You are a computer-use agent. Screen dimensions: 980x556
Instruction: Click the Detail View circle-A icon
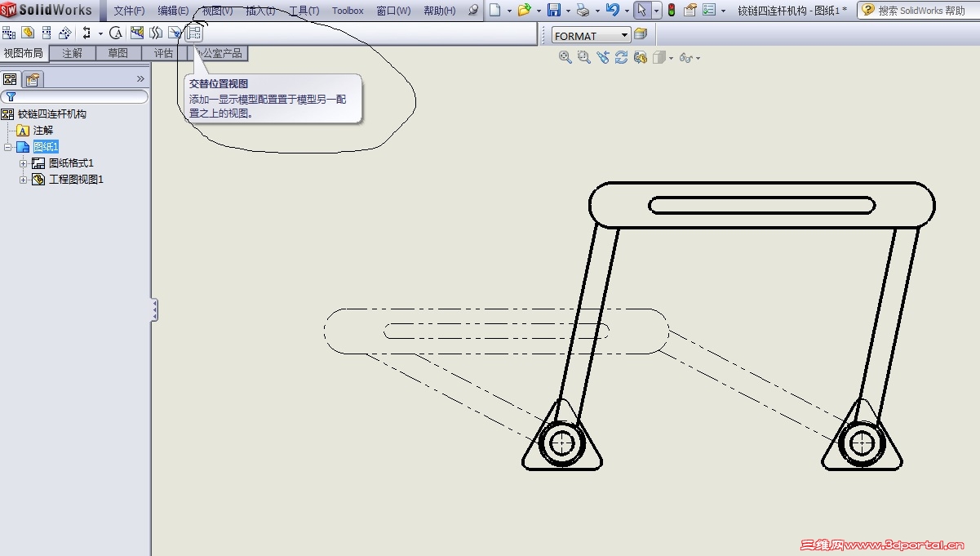pyautogui.click(x=117, y=33)
